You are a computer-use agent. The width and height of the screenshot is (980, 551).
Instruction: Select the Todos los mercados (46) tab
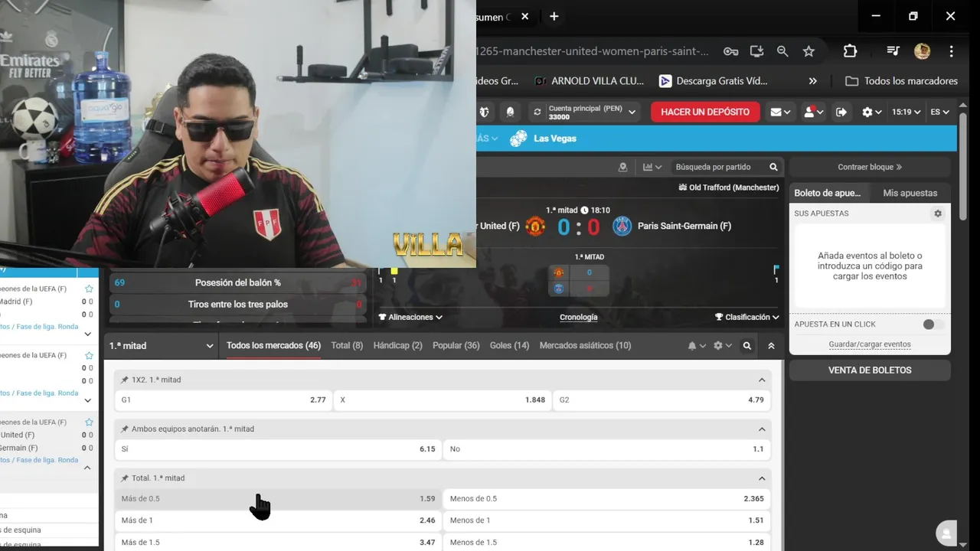273,346
